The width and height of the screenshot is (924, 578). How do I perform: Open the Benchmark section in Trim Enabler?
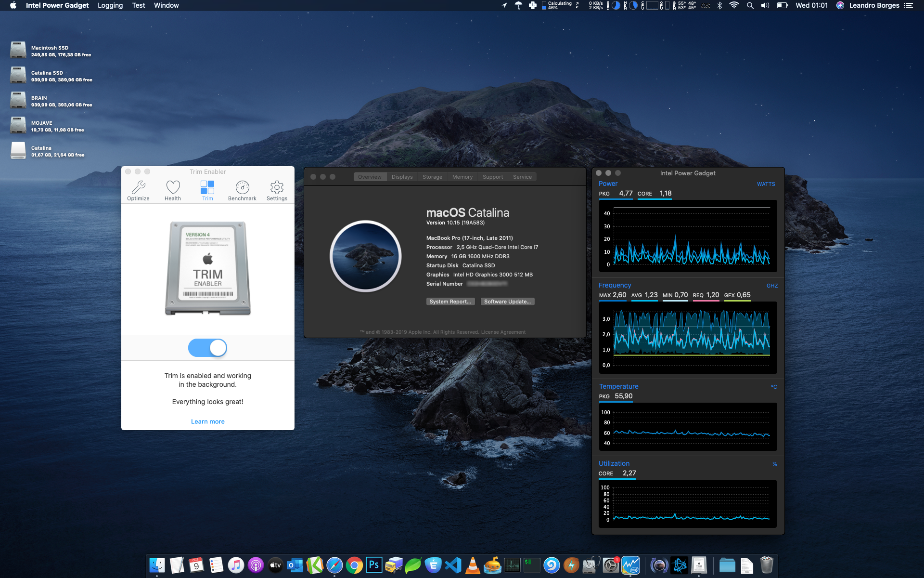click(x=242, y=191)
